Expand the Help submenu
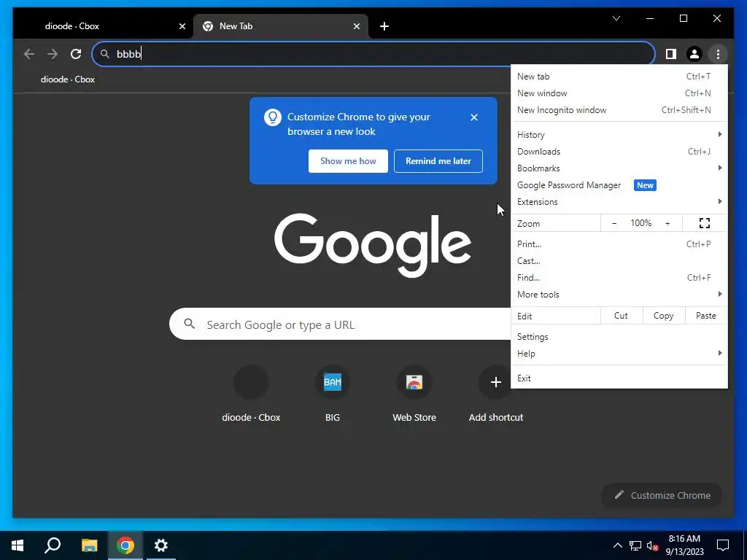Image resolution: width=747 pixels, height=560 pixels. tap(619, 354)
